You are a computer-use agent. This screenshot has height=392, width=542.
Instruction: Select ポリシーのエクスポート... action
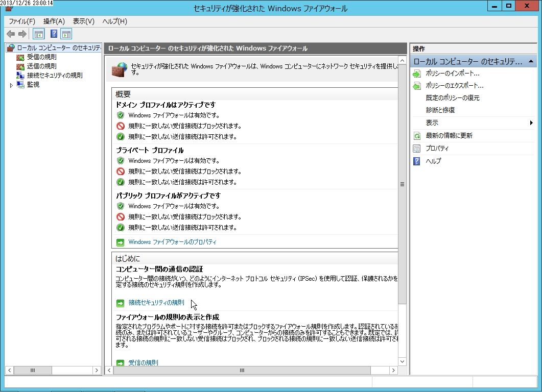pyautogui.click(x=455, y=86)
